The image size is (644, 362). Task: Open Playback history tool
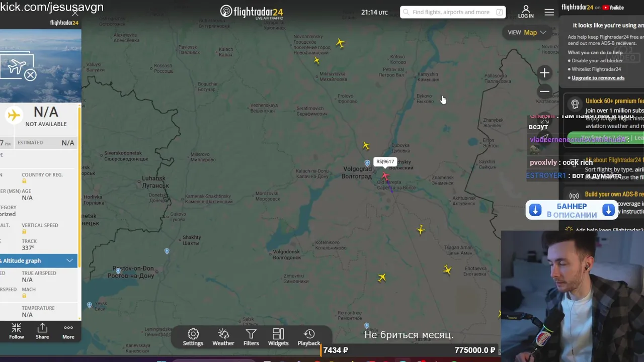click(309, 337)
